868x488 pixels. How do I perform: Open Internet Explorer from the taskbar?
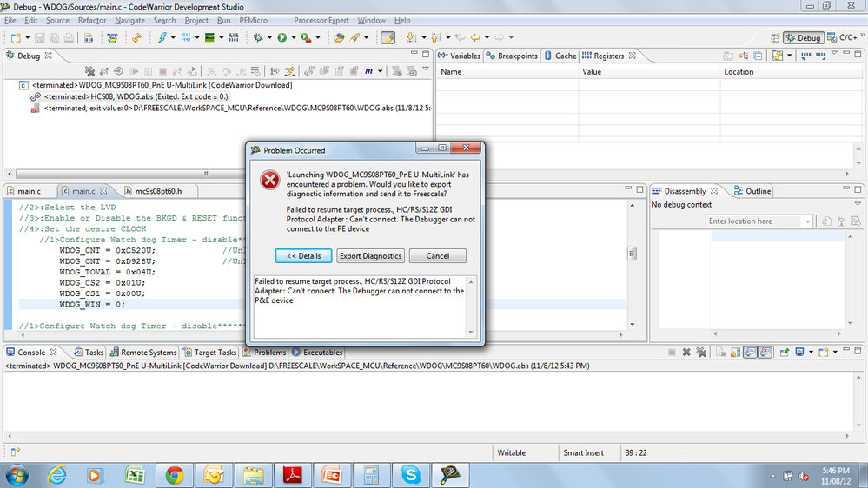point(56,475)
